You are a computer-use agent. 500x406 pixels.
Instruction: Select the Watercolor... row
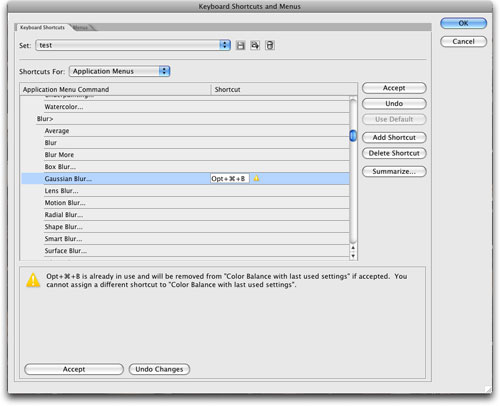185,107
